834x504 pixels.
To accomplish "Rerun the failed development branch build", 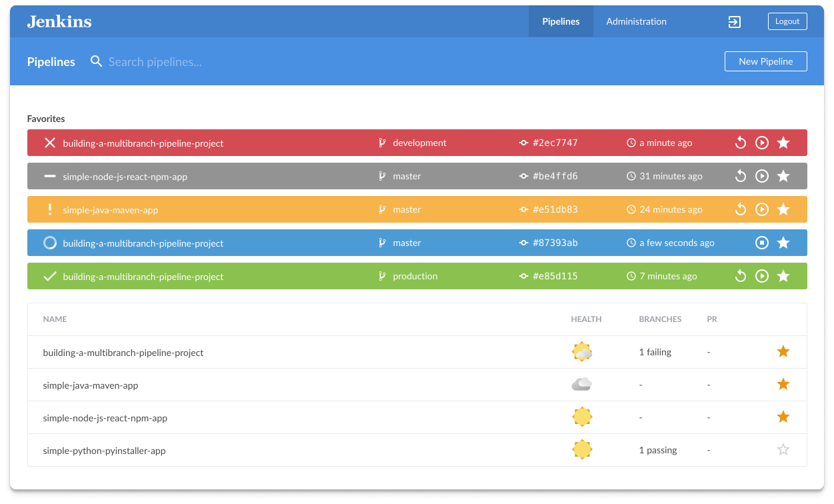I will [740, 143].
